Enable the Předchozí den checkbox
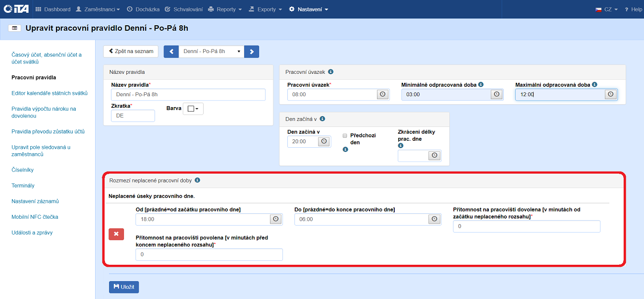This screenshot has height=299, width=644. tap(345, 135)
